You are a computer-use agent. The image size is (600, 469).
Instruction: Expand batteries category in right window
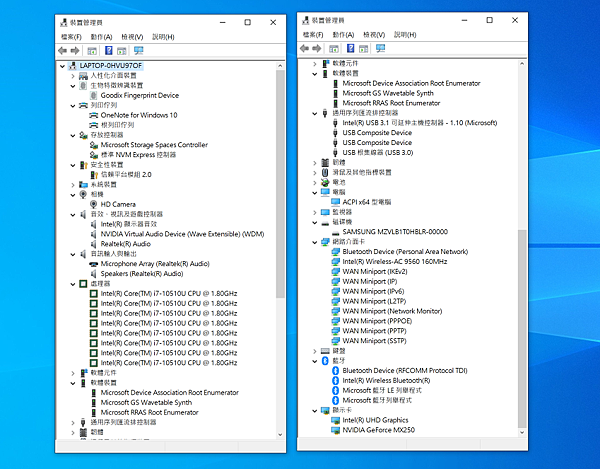[315, 183]
